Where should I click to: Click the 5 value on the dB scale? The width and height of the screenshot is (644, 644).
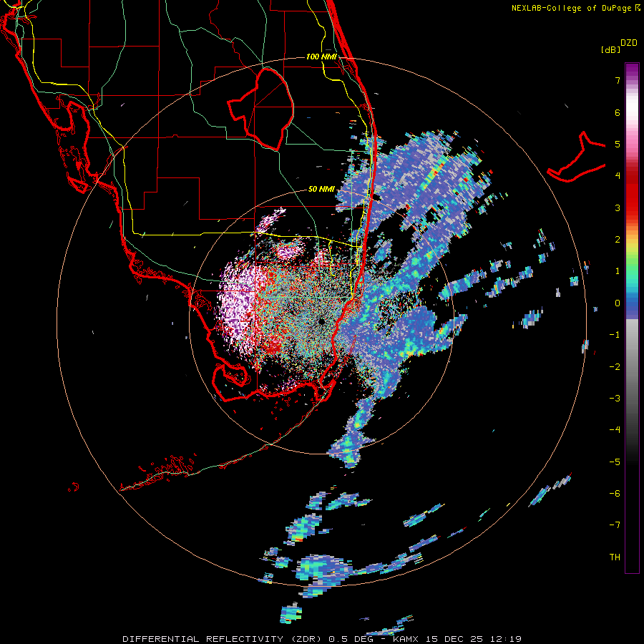(x=618, y=144)
